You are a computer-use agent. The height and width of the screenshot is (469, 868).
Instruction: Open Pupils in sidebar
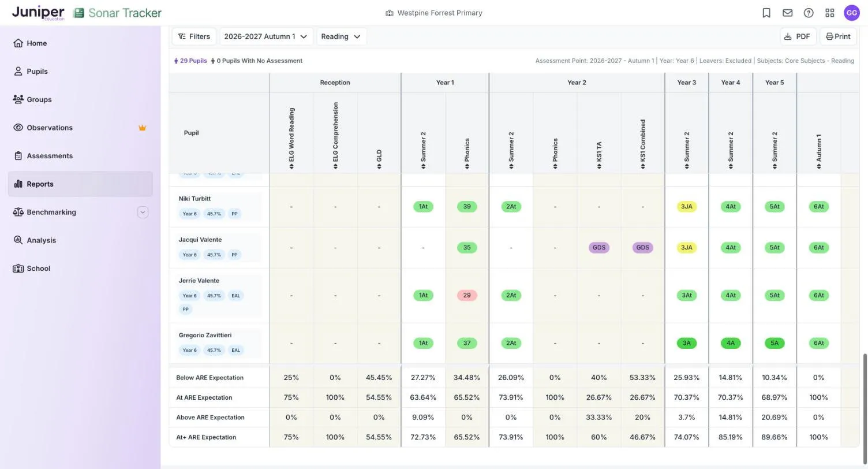pyautogui.click(x=80, y=72)
